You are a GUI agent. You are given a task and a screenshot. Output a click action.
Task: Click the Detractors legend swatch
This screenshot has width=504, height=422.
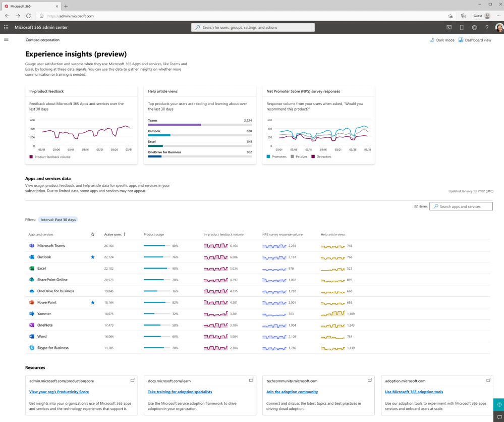tap(313, 156)
